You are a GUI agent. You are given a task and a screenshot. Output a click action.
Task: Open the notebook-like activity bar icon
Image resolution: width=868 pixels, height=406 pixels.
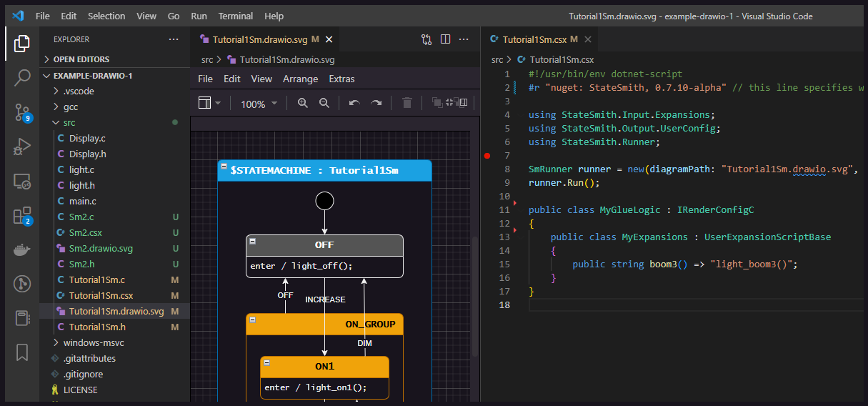click(22, 318)
